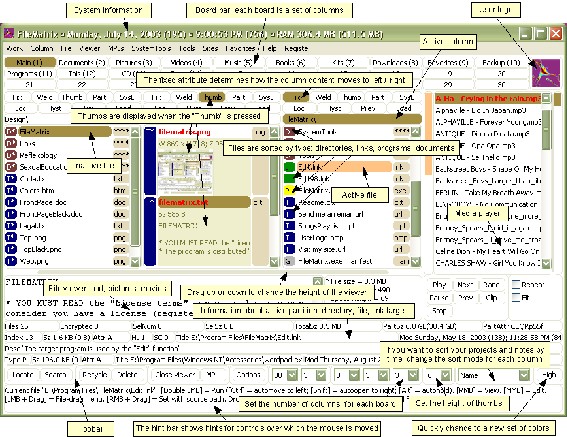
Task: Enable the Fit checkbox in media player
Action: (516, 298)
